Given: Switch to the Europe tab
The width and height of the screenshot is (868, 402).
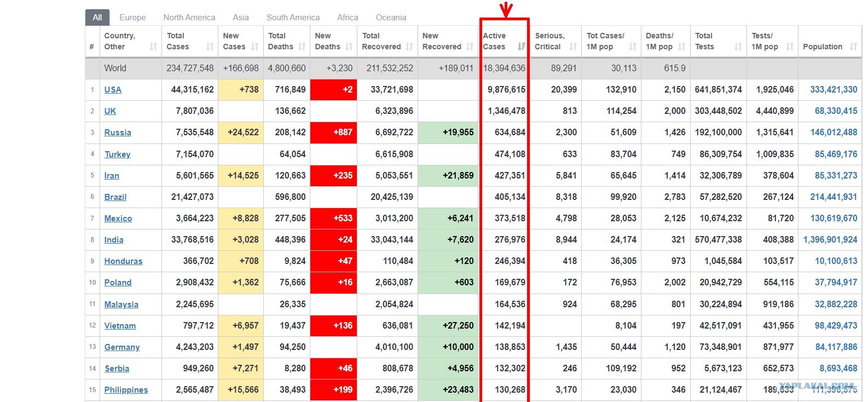Looking at the screenshot, I should pyautogui.click(x=132, y=18).
